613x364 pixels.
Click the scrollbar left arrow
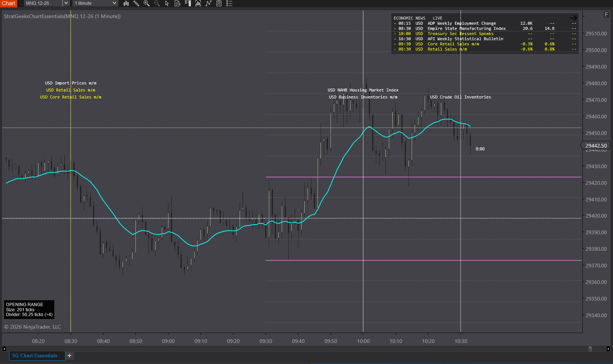(x=4, y=349)
